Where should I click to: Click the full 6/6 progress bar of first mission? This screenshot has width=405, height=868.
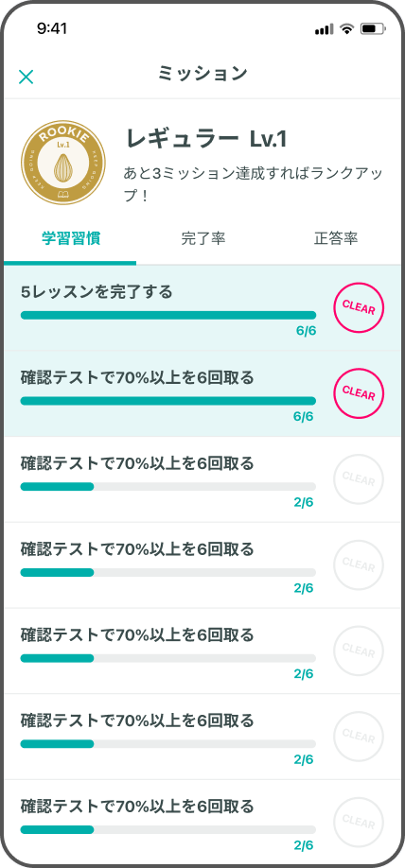click(x=168, y=315)
